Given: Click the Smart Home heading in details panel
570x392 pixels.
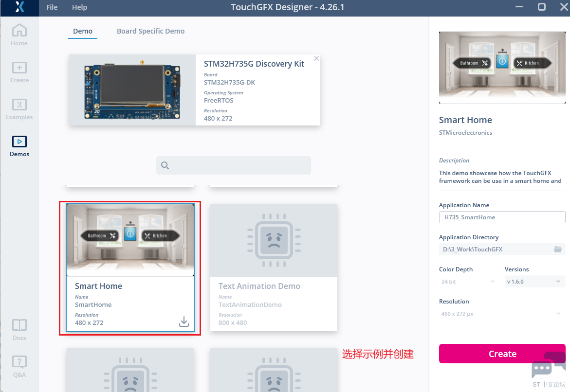Looking at the screenshot, I should click(x=465, y=120).
